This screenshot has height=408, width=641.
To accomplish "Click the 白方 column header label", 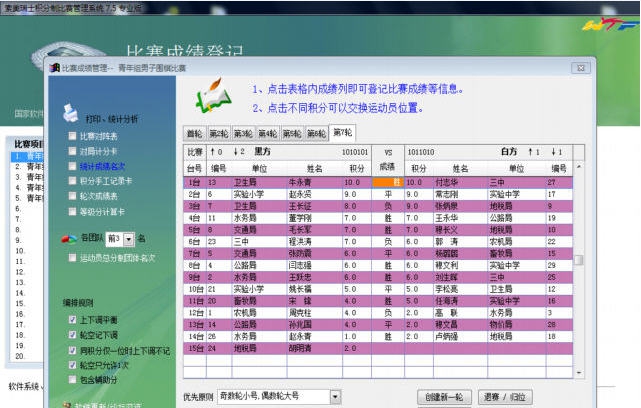I will pos(509,152).
